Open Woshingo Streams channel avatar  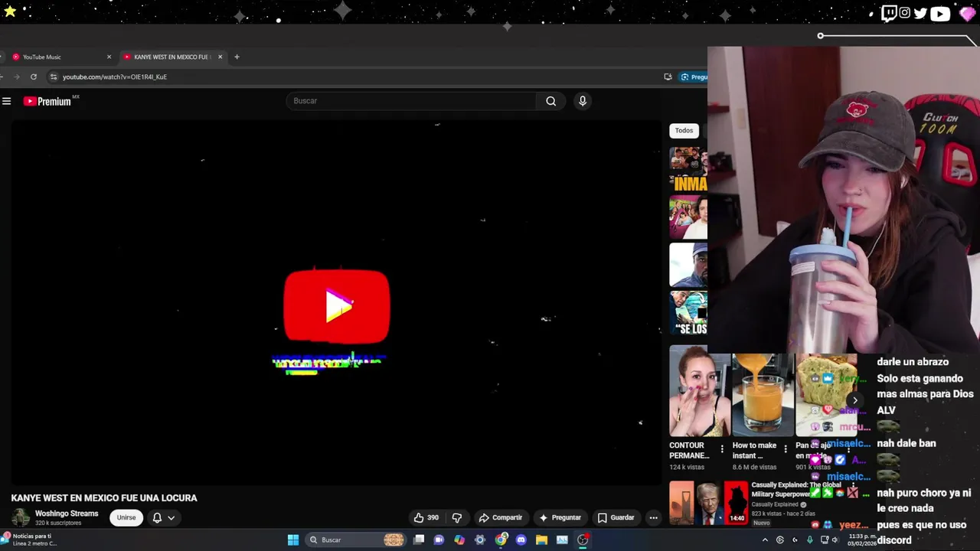[21, 517]
